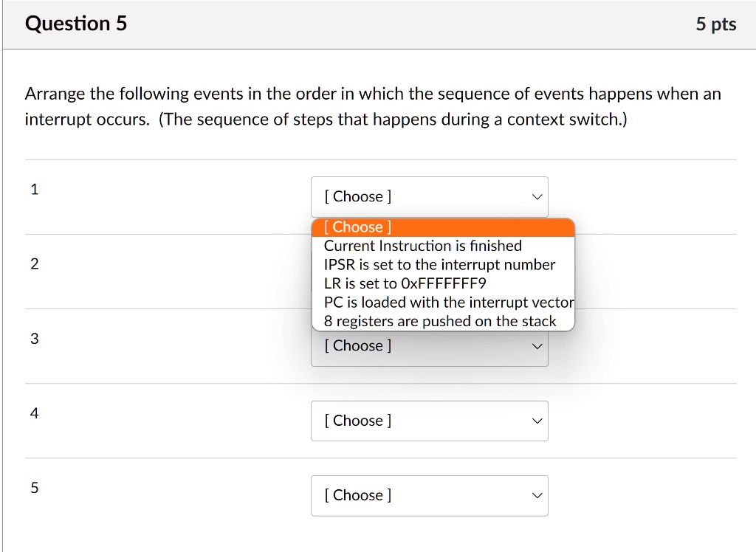This screenshot has width=756, height=552.
Task: Click the row label '2'
Action: coord(34,263)
